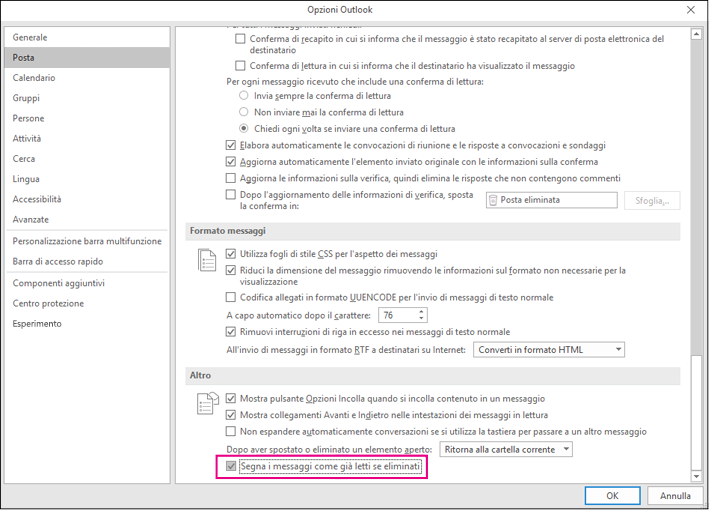Click the Annulla button
Screen dimensions: 709x510
[675, 496]
